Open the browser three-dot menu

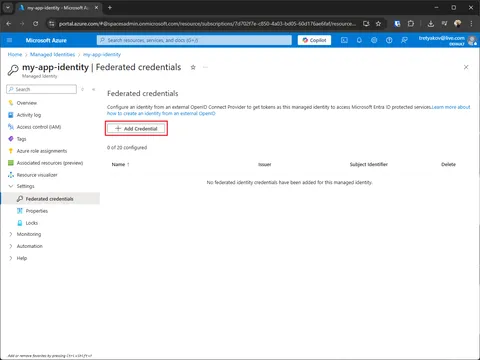coord(471,24)
